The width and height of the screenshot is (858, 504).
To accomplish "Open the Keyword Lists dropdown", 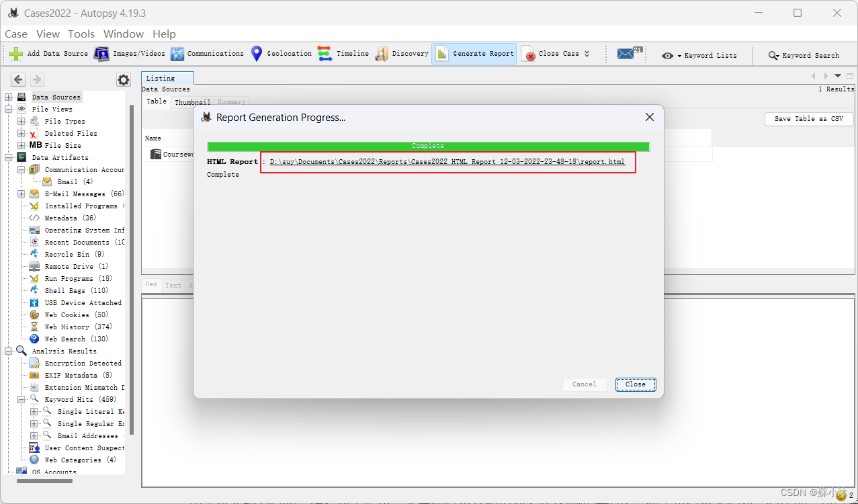I will (699, 56).
